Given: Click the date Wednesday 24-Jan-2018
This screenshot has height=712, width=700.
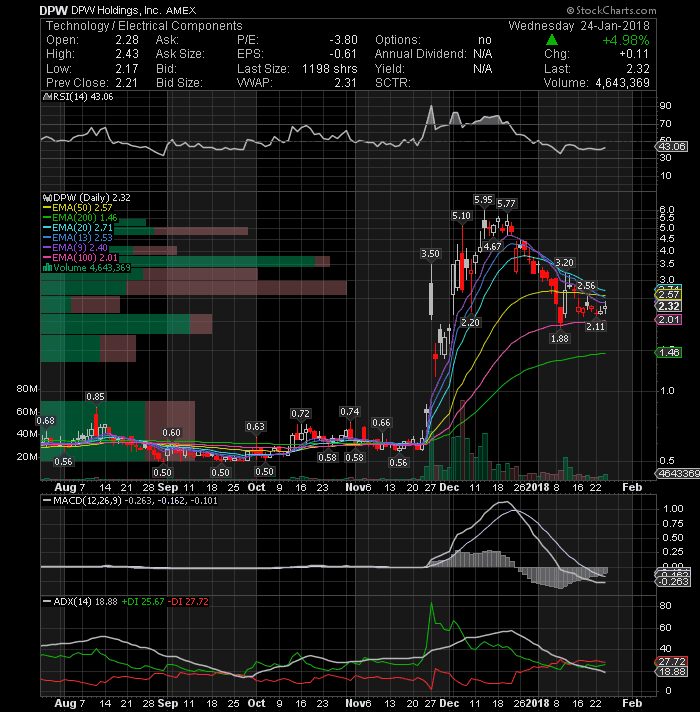Looking at the screenshot, I should pos(579,26).
